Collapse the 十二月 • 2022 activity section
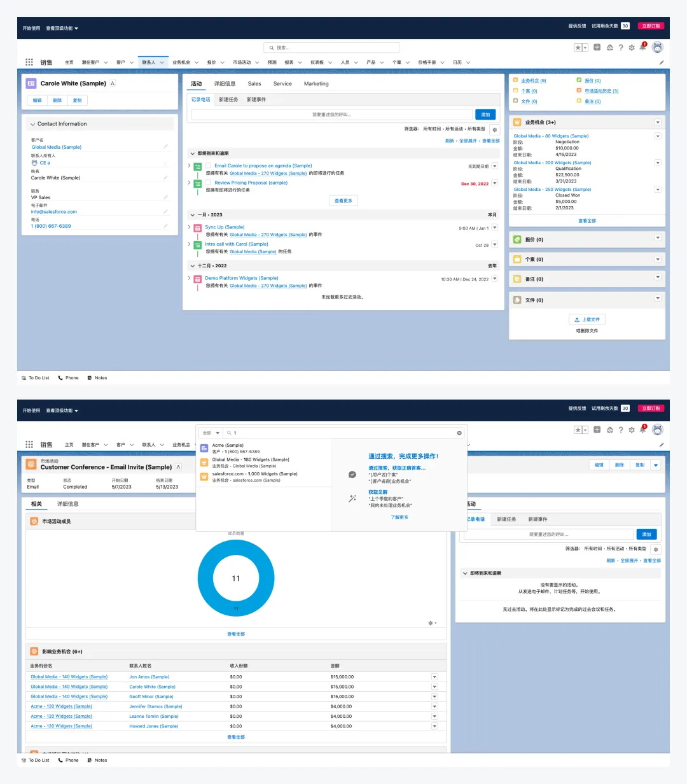Viewport: 687px width, 784px height. point(193,266)
